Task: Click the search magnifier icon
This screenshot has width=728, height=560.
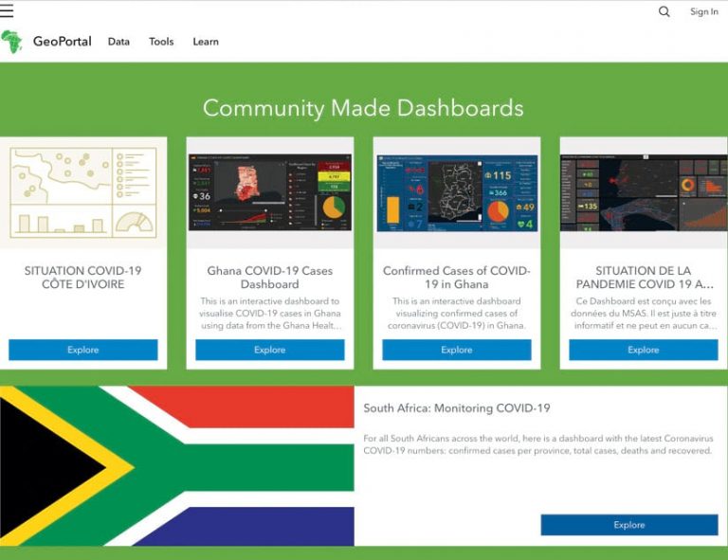Action: tap(664, 11)
